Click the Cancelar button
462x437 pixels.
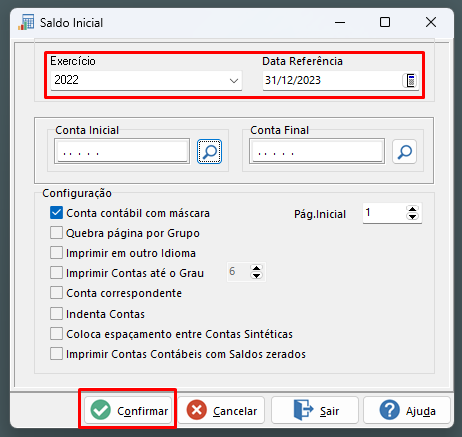221,410
